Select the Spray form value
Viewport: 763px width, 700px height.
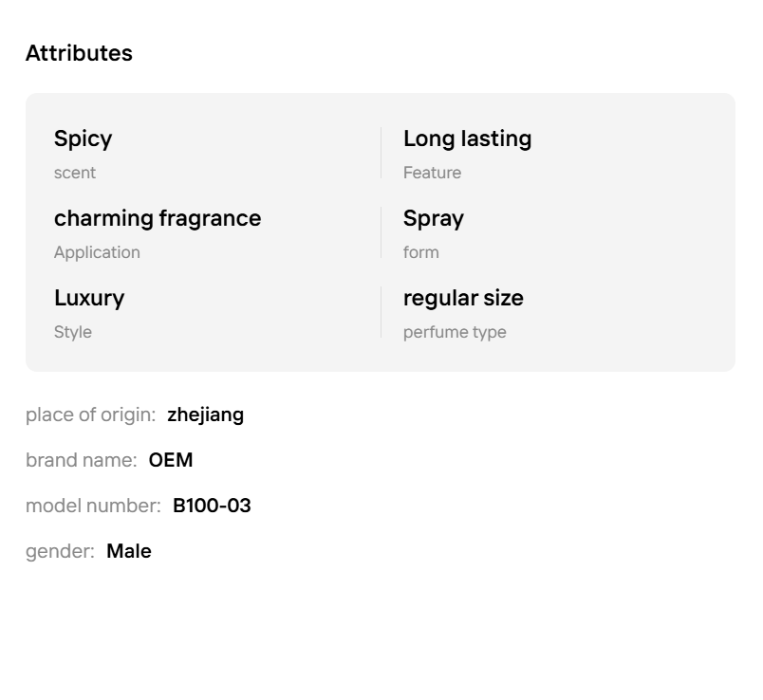(434, 218)
